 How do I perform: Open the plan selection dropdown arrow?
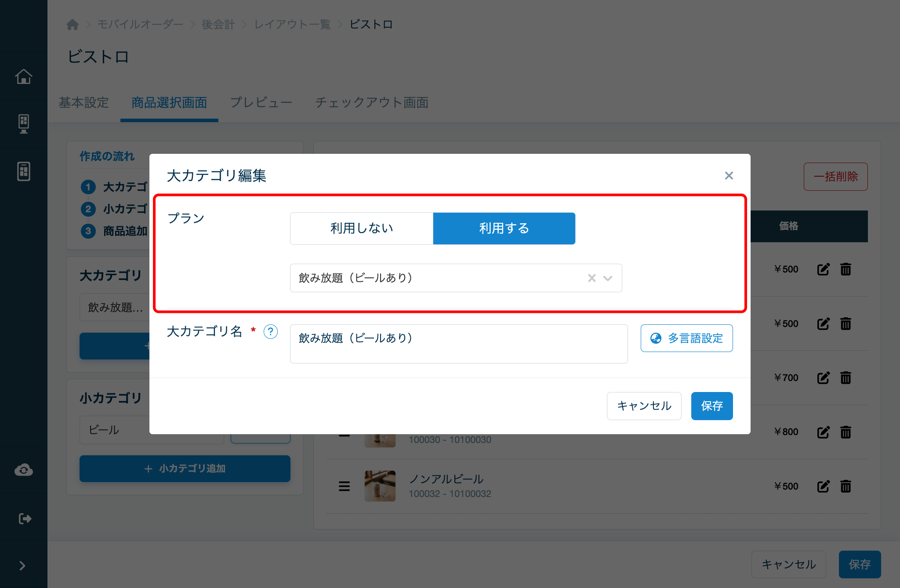(608, 278)
